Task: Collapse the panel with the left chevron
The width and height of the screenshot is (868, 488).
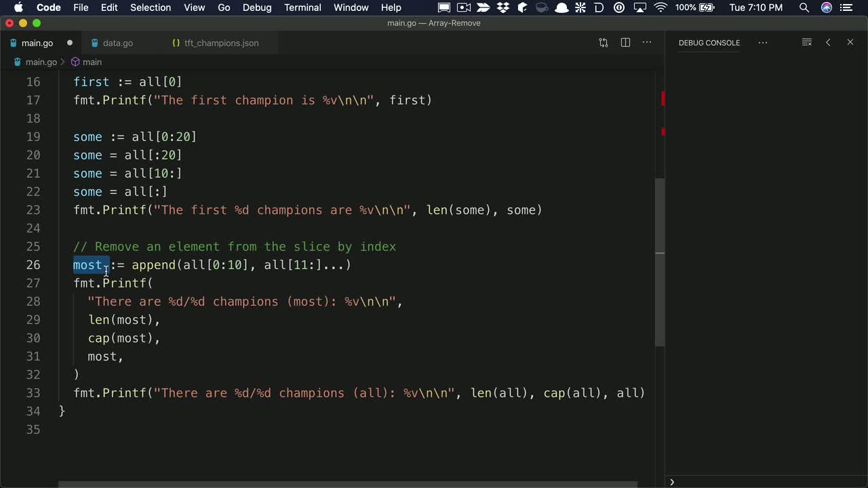Action: tap(828, 42)
